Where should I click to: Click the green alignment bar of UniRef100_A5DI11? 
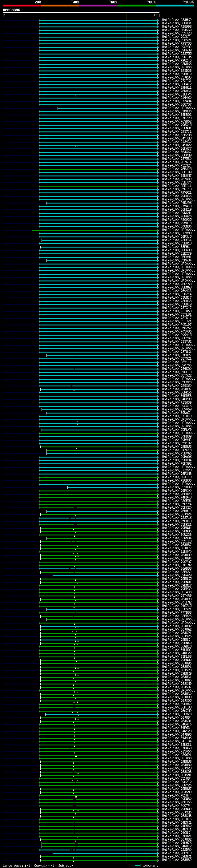point(98,186)
